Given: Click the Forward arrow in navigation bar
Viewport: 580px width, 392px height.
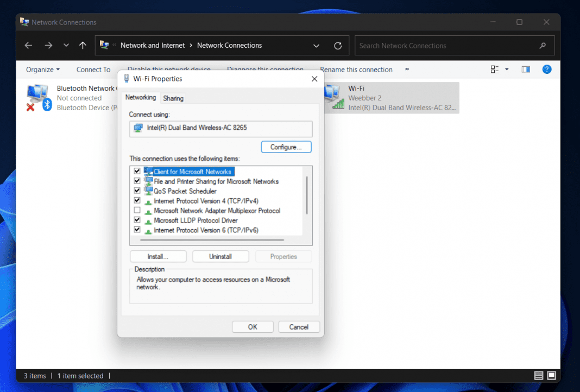Looking at the screenshot, I should pyautogui.click(x=48, y=46).
